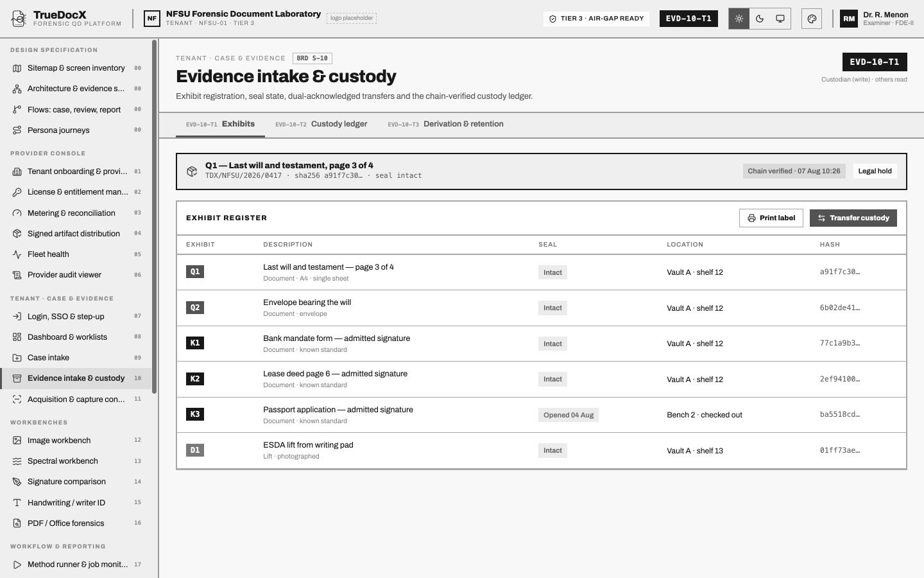Select exhibit Q2 badge in register
Screen dimensions: 924x578
click(194, 308)
